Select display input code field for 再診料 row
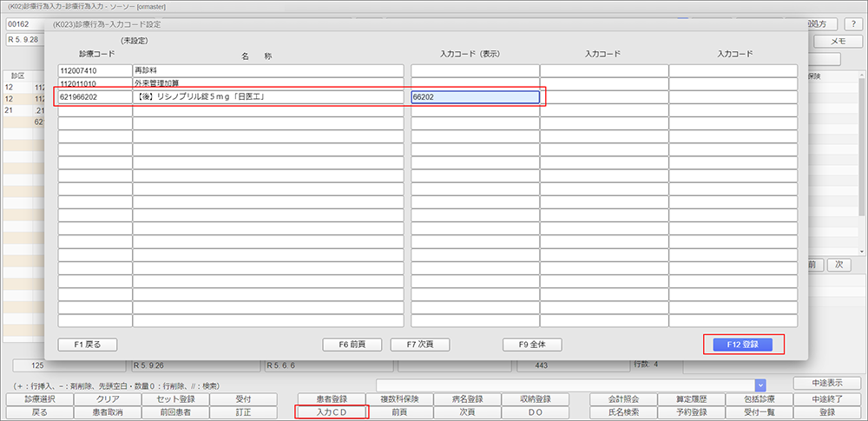This screenshot has width=868, height=421. 475,70
